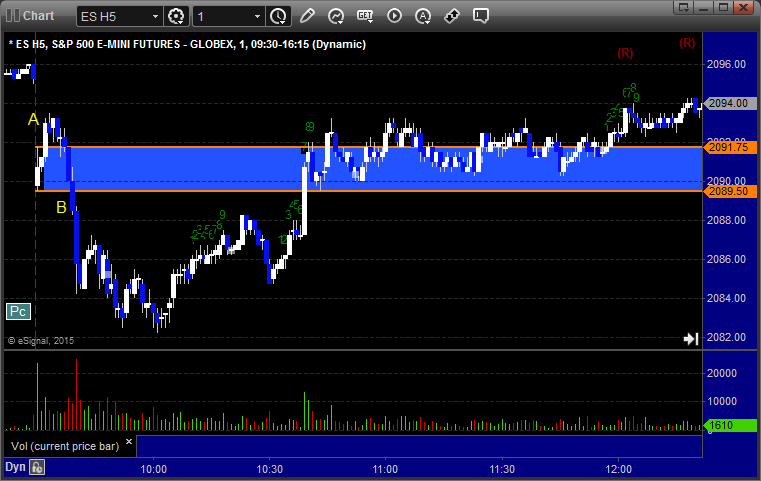Click the 2082.00 price axis label

tap(727, 337)
